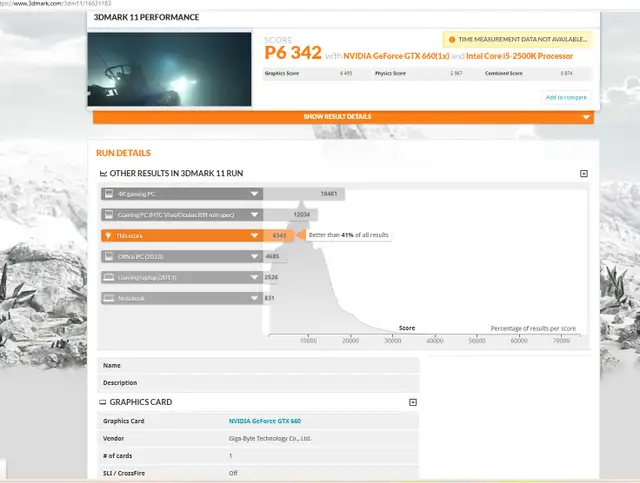The height and width of the screenshot is (483, 640).
Task: Click the monitor icon on 4K gaming PC row
Action: click(109, 194)
